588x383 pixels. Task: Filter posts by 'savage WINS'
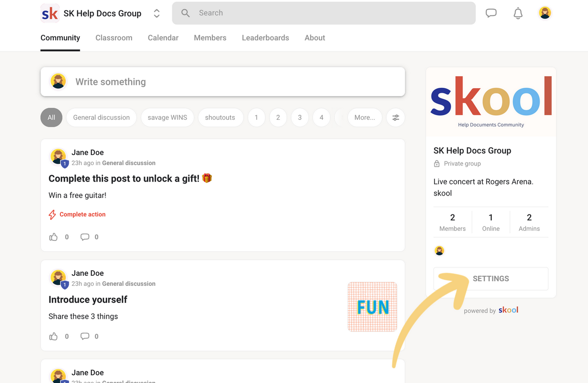[x=167, y=118]
